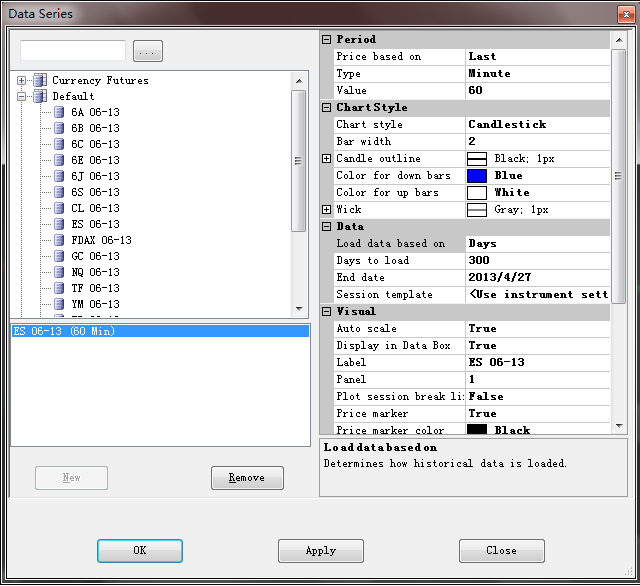The height and width of the screenshot is (586, 640).
Task: Click End date value 2013/4/27
Action: coord(538,277)
